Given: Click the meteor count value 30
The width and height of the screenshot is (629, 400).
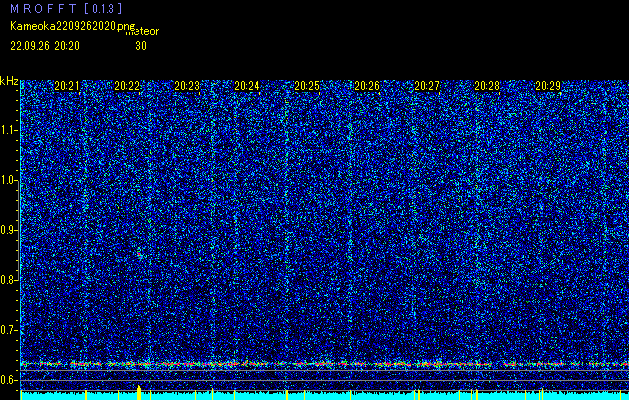Looking at the screenshot, I should pyautogui.click(x=141, y=46).
